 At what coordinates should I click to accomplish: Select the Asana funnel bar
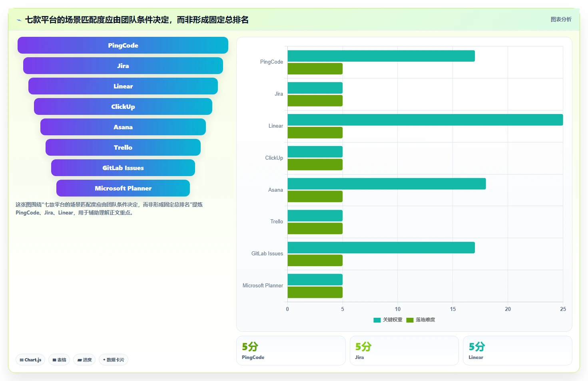(x=123, y=127)
